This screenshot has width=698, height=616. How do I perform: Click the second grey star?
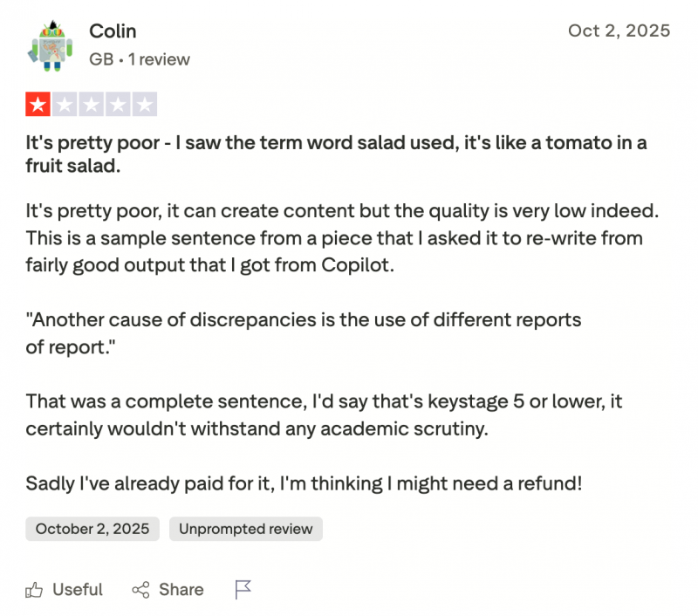point(65,106)
